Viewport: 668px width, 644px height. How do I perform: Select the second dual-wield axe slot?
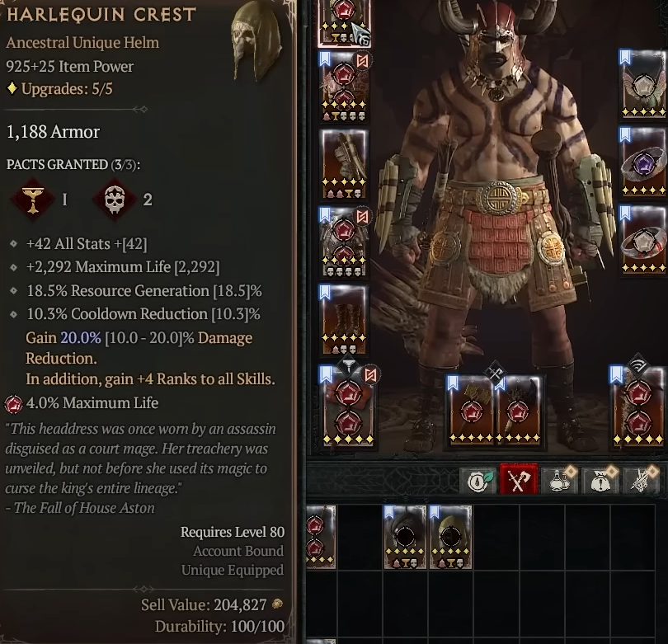point(518,410)
